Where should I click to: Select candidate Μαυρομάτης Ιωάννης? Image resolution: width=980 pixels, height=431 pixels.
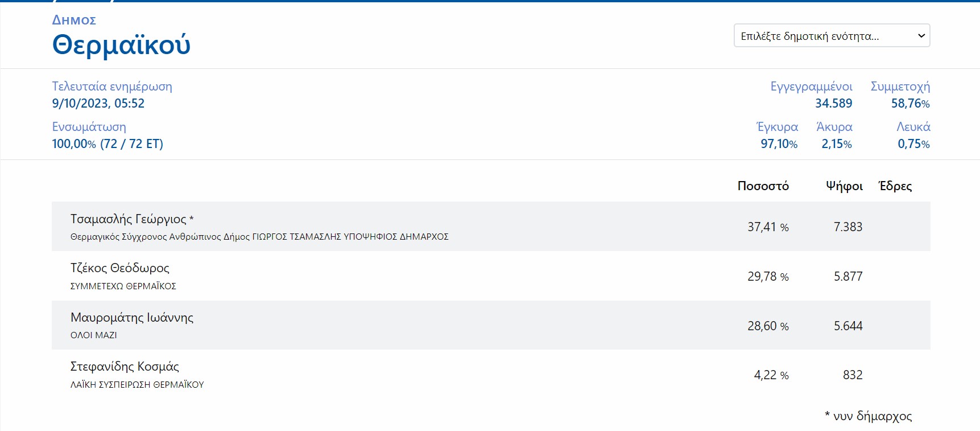click(x=131, y=318)
